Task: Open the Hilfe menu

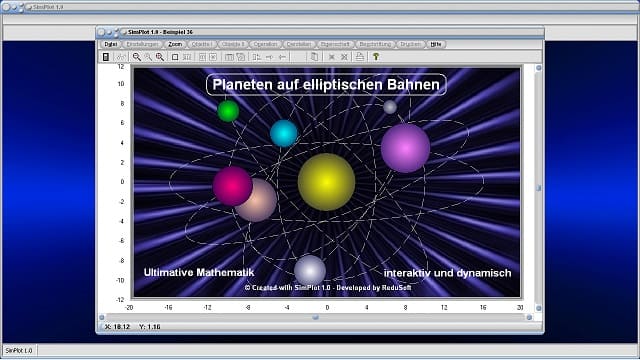Action: 436,44
